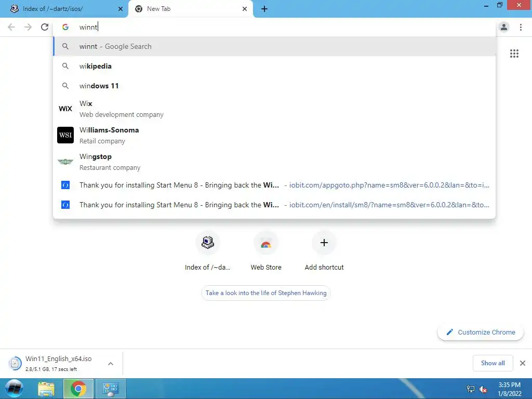Open the iobit.com/en/install/sm8 history suggestion
Viewport: 532px width, 399px height.
tap(274, 205)
